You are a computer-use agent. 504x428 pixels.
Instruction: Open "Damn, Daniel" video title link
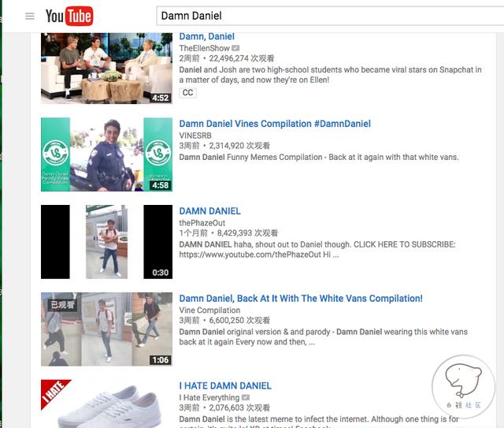click(x=206, y=37)
